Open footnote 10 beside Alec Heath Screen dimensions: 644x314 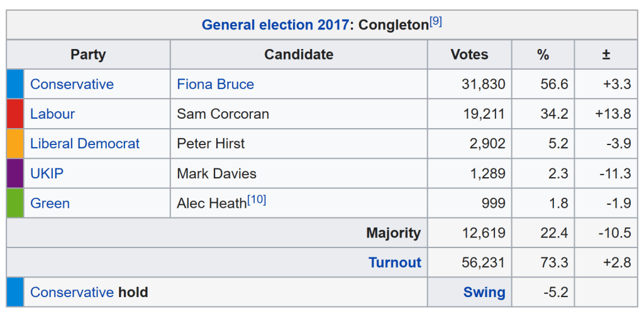257,200
